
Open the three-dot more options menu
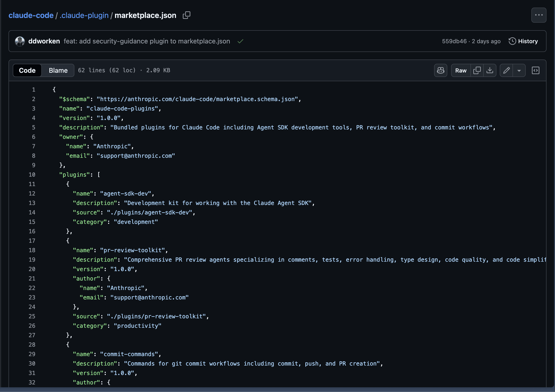tap(538, 15)
